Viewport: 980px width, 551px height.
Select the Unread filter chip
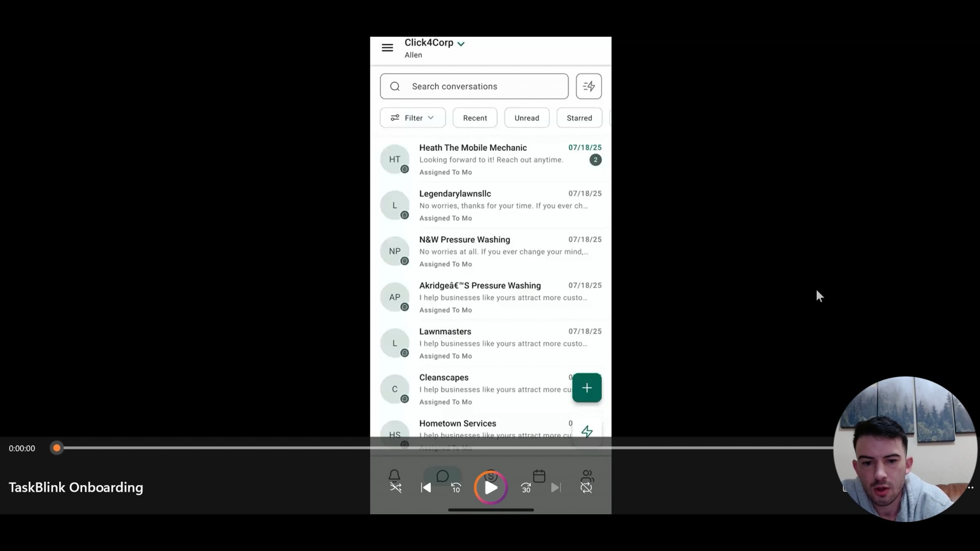tap(527, 118)
